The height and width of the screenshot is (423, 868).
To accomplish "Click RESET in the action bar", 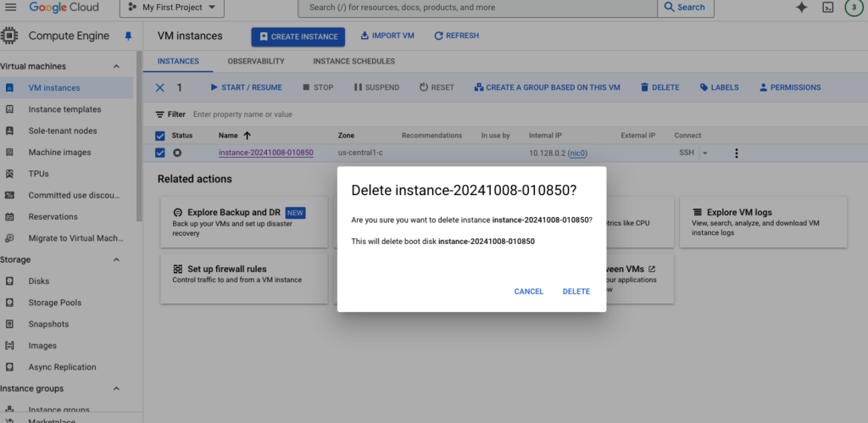I will (x=437, y=87).
